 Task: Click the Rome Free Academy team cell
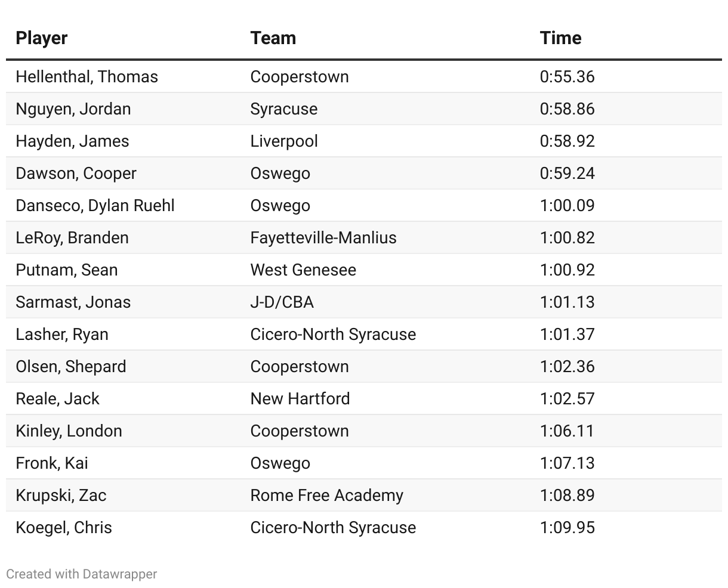tap(327, 496)
